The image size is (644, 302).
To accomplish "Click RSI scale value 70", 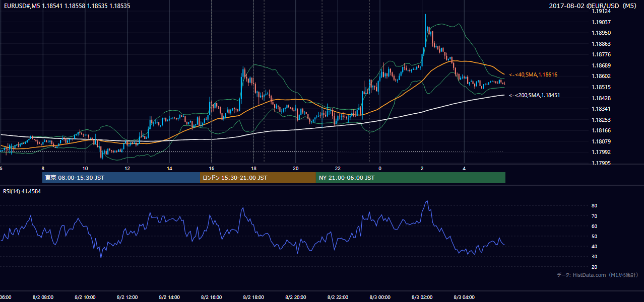I will (x=594, y=216).
